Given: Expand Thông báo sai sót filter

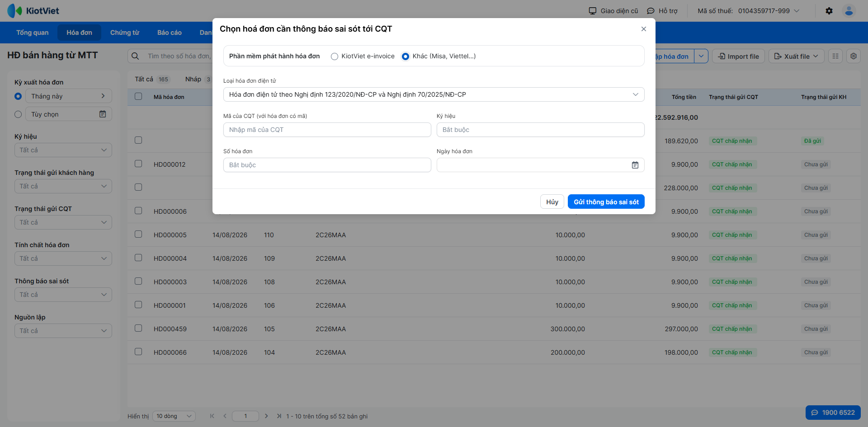Looking at the screenshot, I should tap(63, 295).
